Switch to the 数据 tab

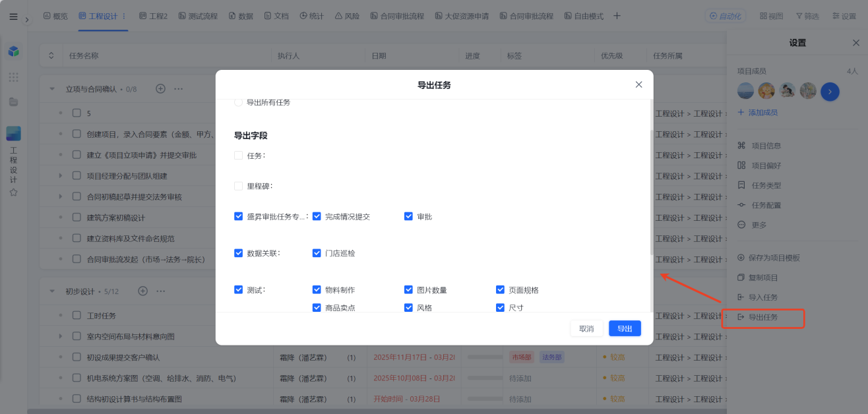pos(241,16)
